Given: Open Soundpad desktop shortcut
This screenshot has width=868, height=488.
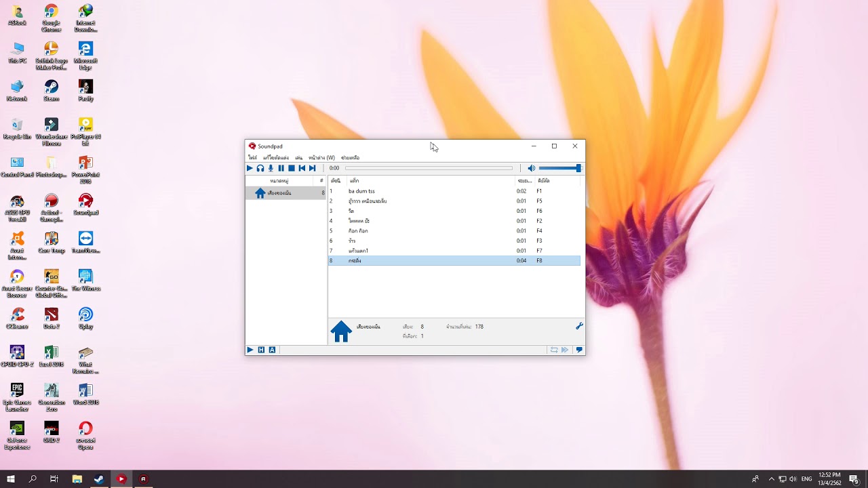Looking at the screenshot, I should 85,205.
